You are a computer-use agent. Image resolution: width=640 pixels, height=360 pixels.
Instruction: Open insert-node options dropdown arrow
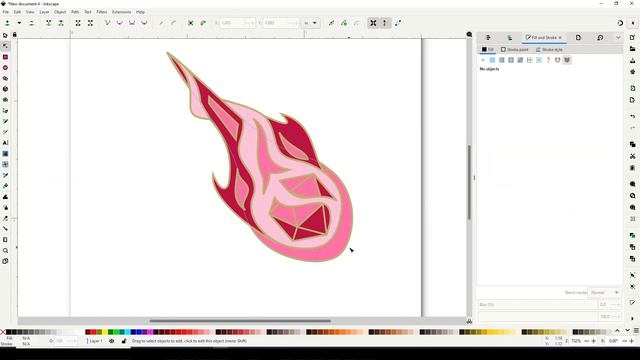pos(19,23)
